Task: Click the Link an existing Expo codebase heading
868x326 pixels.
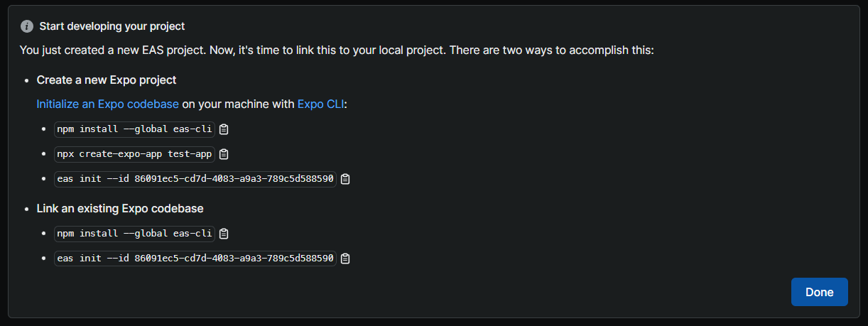Action: 120,209
